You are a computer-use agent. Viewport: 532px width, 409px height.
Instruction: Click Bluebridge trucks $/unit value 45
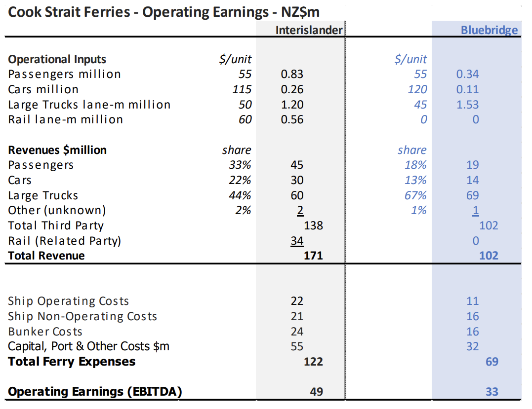coord(420,105)
